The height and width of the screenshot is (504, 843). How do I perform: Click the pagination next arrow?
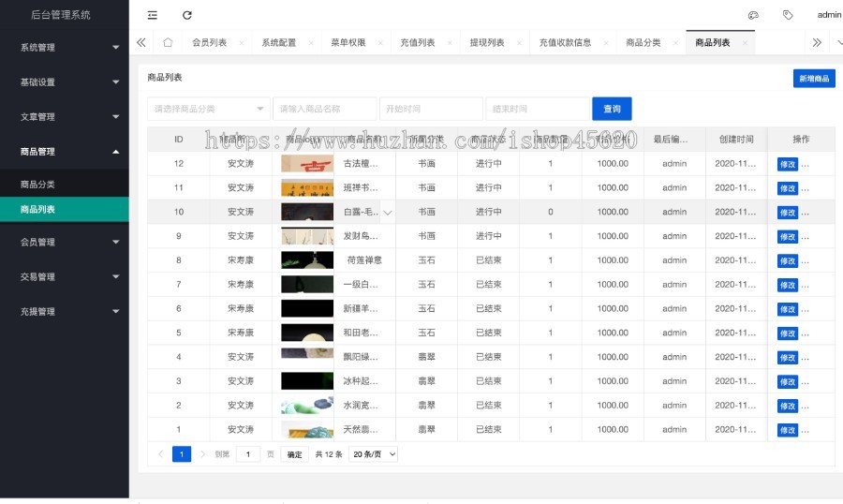[x=202, y=454]
